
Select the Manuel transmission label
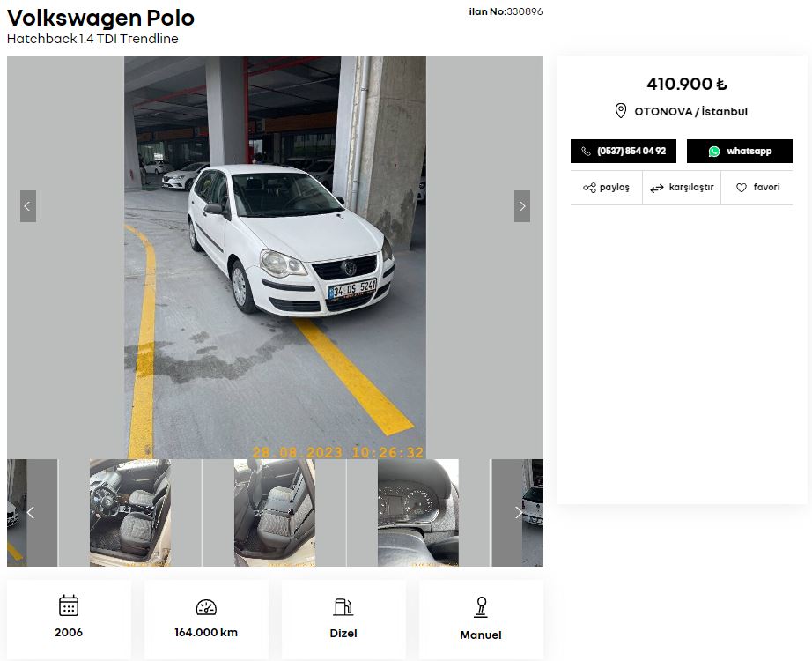481,635
